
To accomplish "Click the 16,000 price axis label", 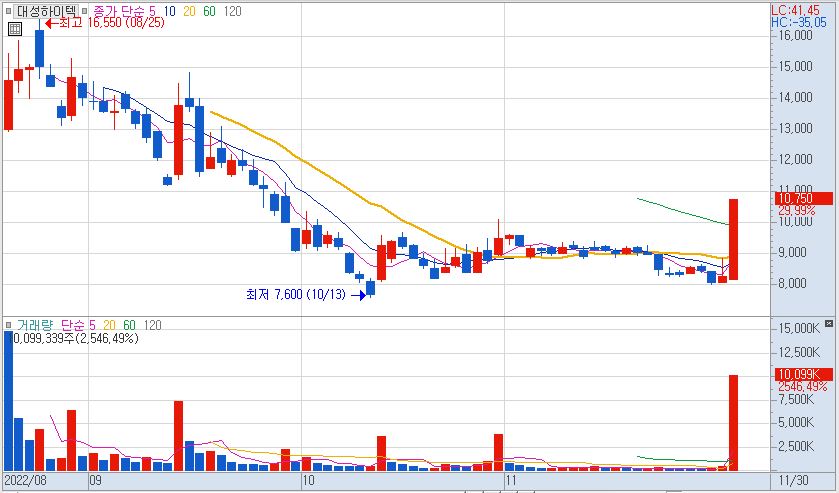I will pos(796,35).
